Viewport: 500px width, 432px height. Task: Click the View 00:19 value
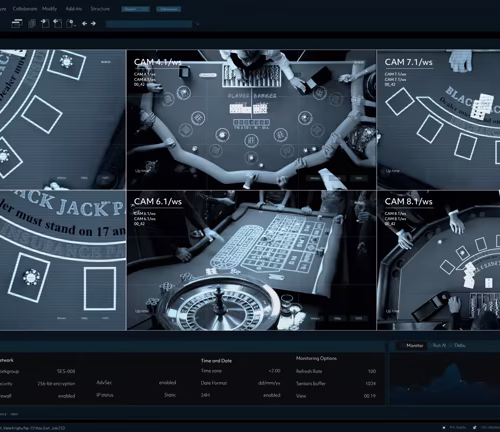coord(370,396)
